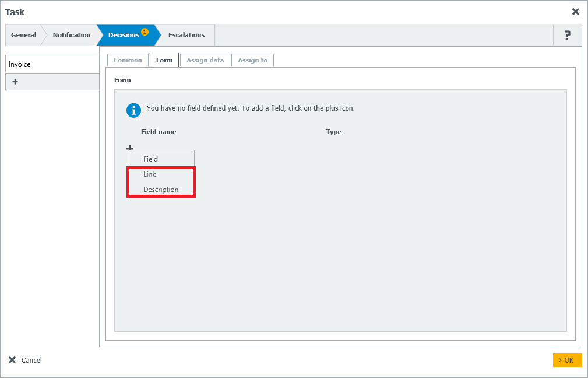This screenshot has width=588, height=378.
Task: Click the plus icon to add a form field
Action: [130, 147]
